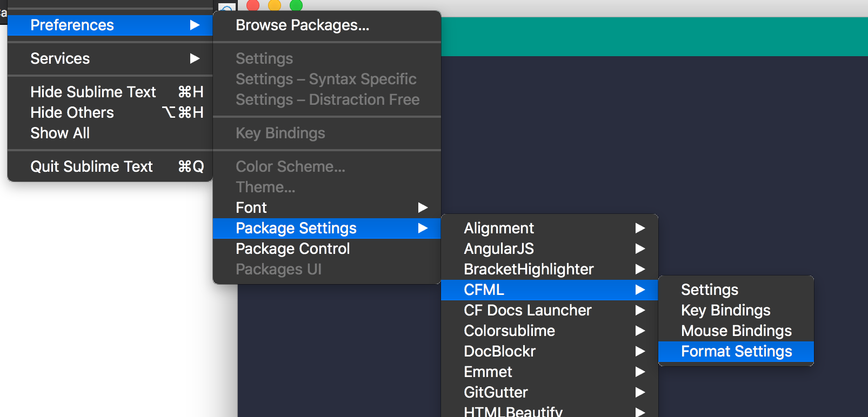Quit Sublime Text from the menu
This screenshot has width=868, height=417.
tap(110, 167)
